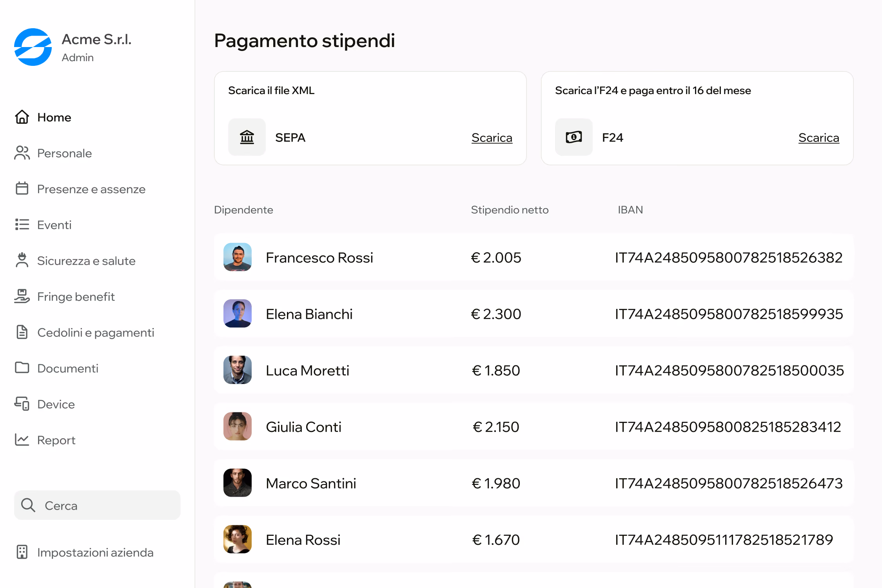The image size is (882, 588).
Task: Click the F24 banknote icon
Action: tap(574, 137)
